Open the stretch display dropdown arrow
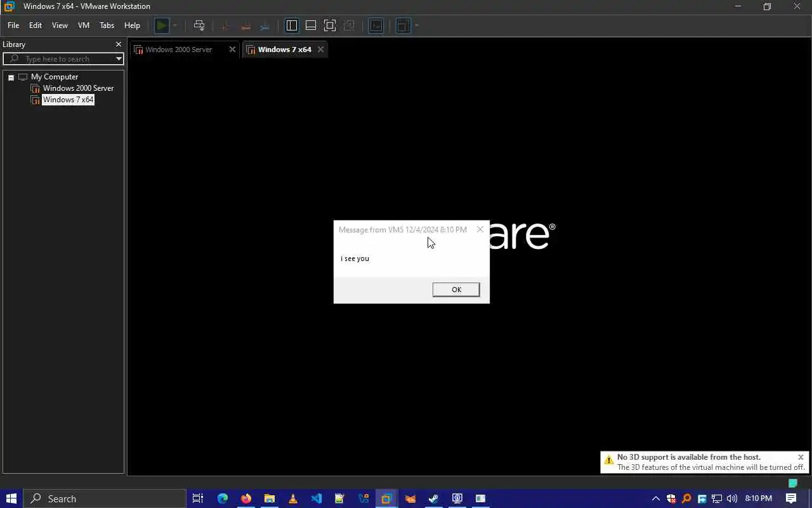 (416, 25)
